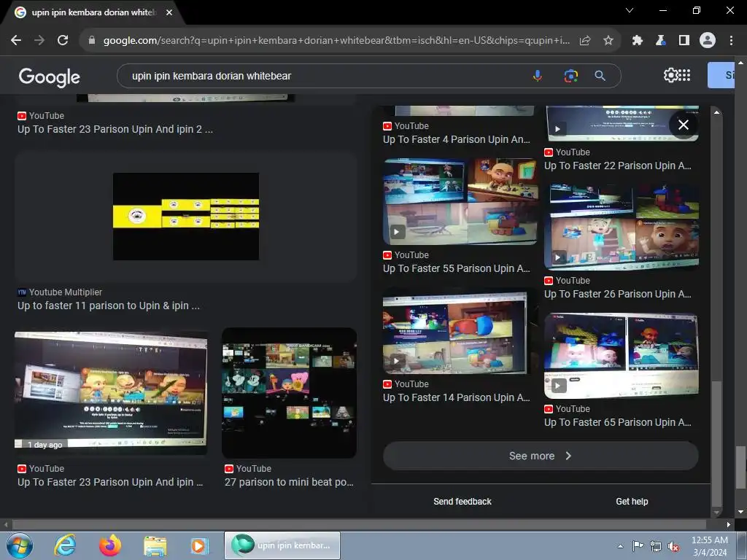Select the upin ipin kembar taskbar window

click(282, 545)
